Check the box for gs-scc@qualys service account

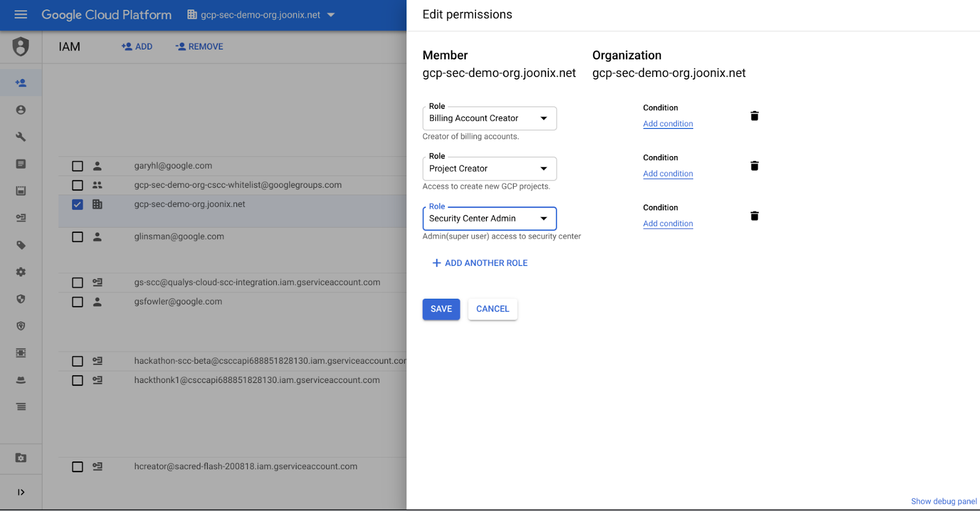pyautogui.click(x=77, y=283)
